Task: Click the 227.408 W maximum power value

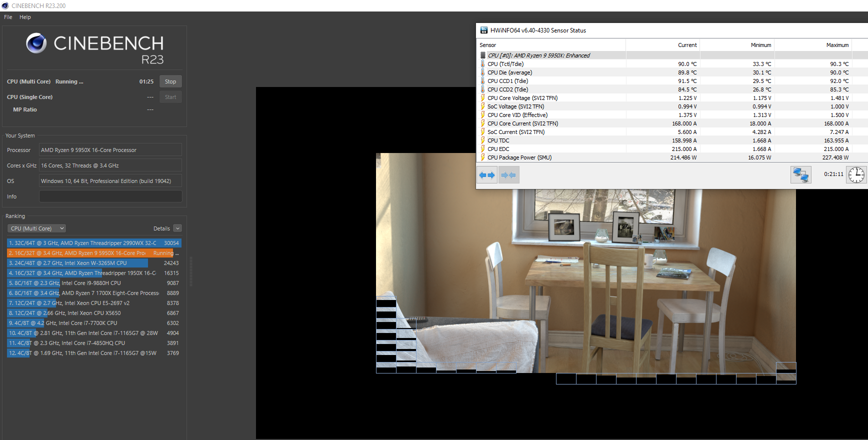Action: tap(835, 157)
